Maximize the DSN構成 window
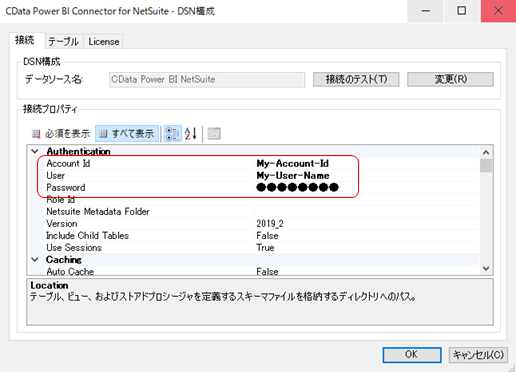This screenshot has height=372, width=516. pos(462,11)
